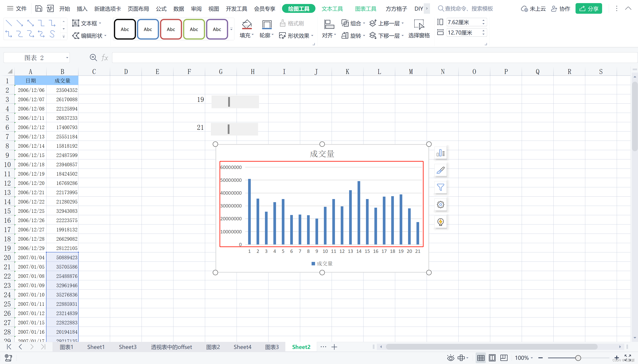638x364 pixels.
Task: Click the fullscreen icon in status bar
Action: [x=628, y=358]
